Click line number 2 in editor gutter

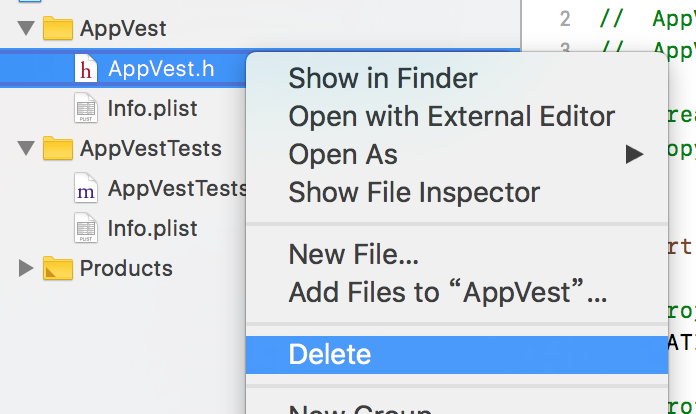(x=565, y=19)
